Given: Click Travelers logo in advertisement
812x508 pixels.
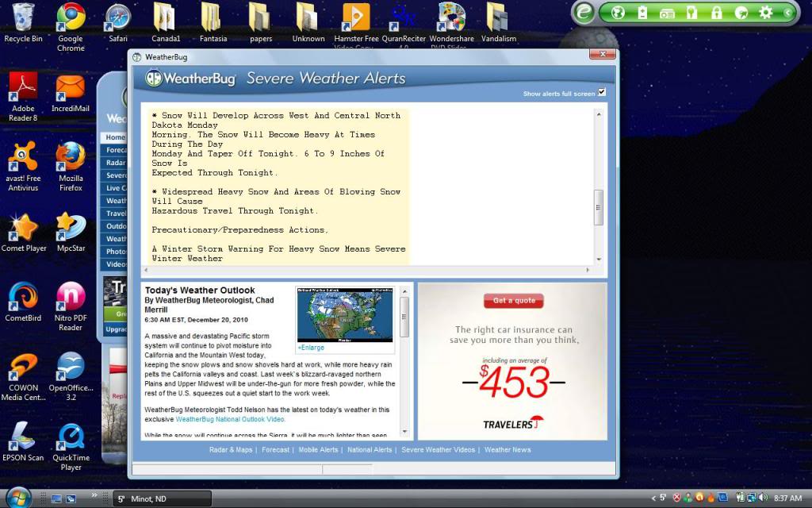Looking at the screenshot, I should [513, 424].
